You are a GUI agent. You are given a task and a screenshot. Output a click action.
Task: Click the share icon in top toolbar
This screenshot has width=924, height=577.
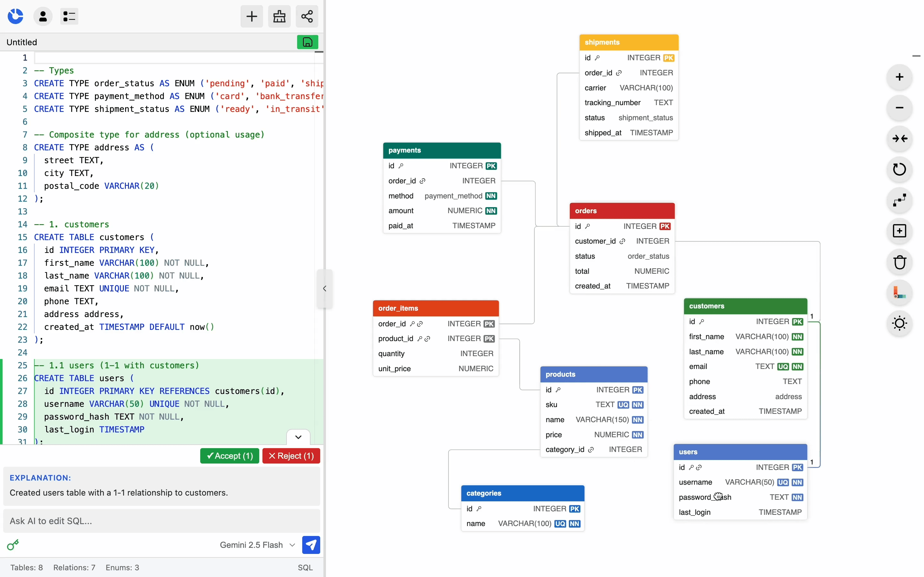(x=307, y=16)
